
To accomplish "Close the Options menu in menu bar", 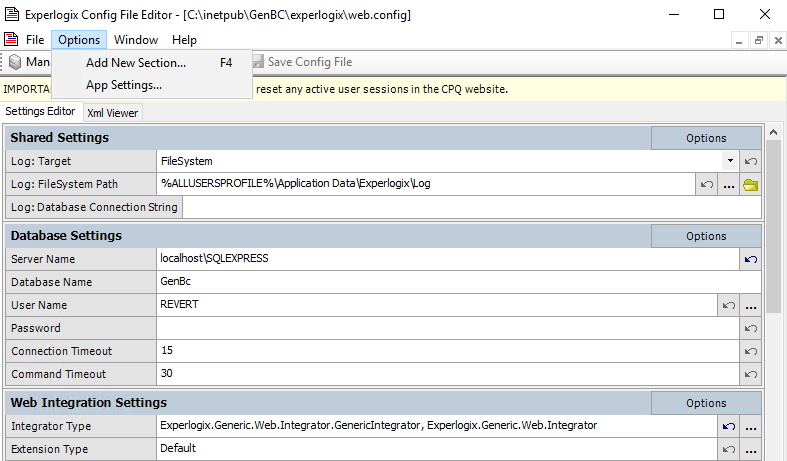I will (x=79, y=40).
